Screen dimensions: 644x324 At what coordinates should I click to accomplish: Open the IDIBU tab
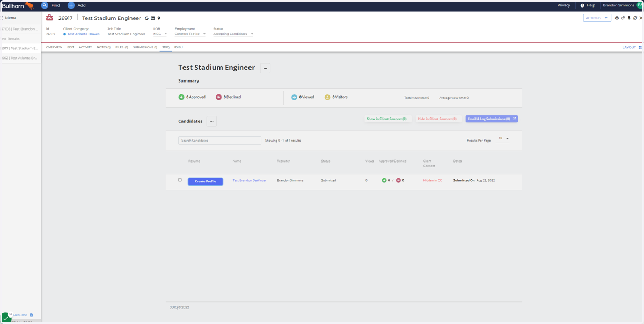(x=179, y=47)
